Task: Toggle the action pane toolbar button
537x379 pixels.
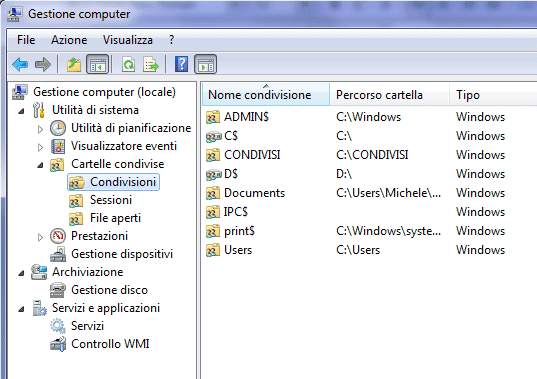Action: [205, 64]
